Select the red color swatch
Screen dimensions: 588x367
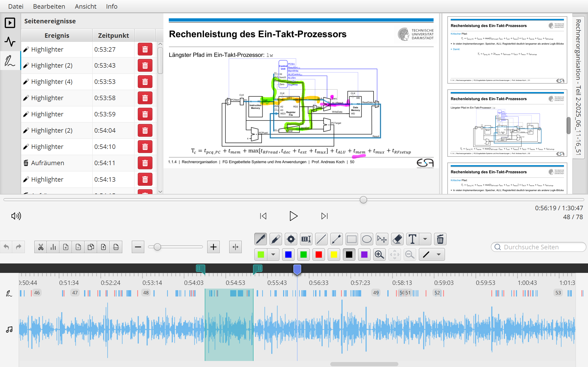[318, 254]
